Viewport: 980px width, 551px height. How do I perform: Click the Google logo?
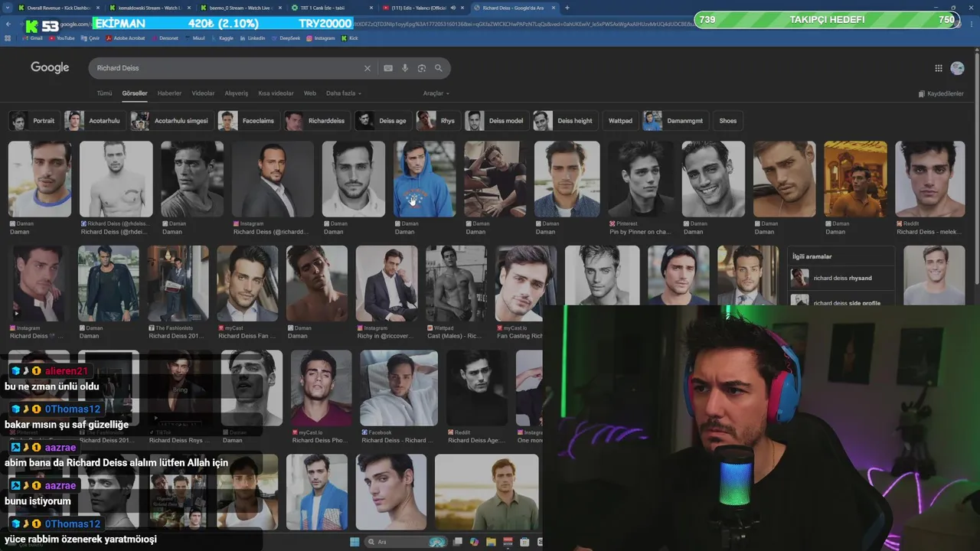point(50,67)
